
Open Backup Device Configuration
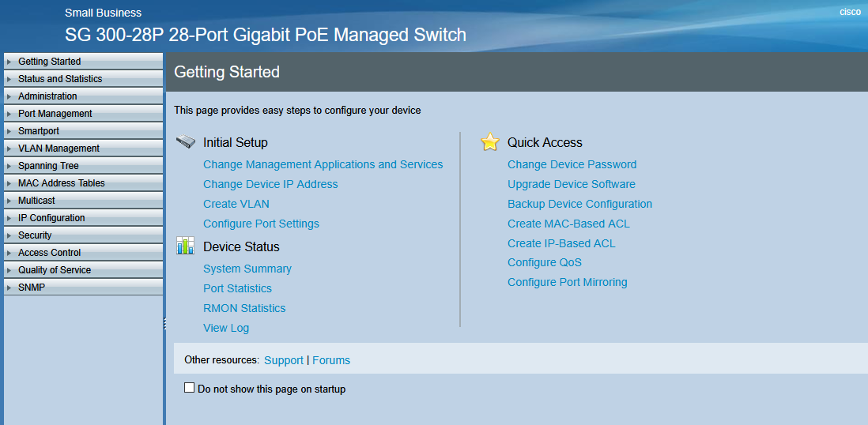click(579, 204)
